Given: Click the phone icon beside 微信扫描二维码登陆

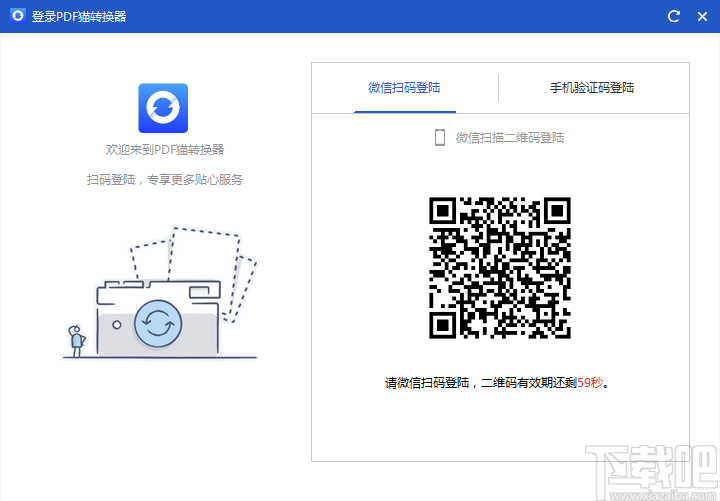Looking at the screenshot, I should coord(440,137).
